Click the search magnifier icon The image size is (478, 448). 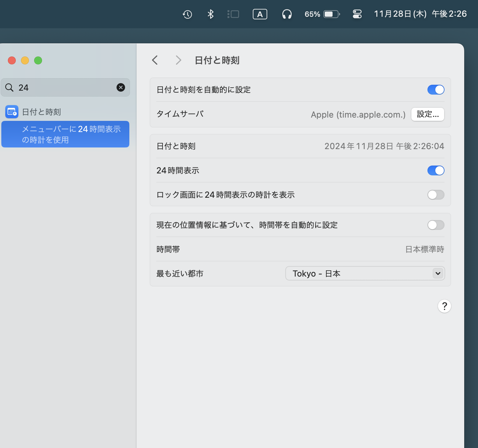click(x=10, y=87)
